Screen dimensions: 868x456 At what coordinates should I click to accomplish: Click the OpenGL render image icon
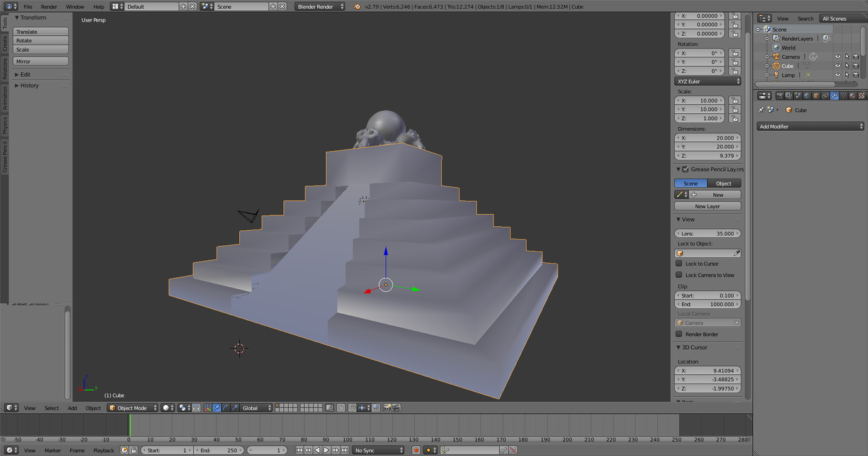(x=388, y=408)
